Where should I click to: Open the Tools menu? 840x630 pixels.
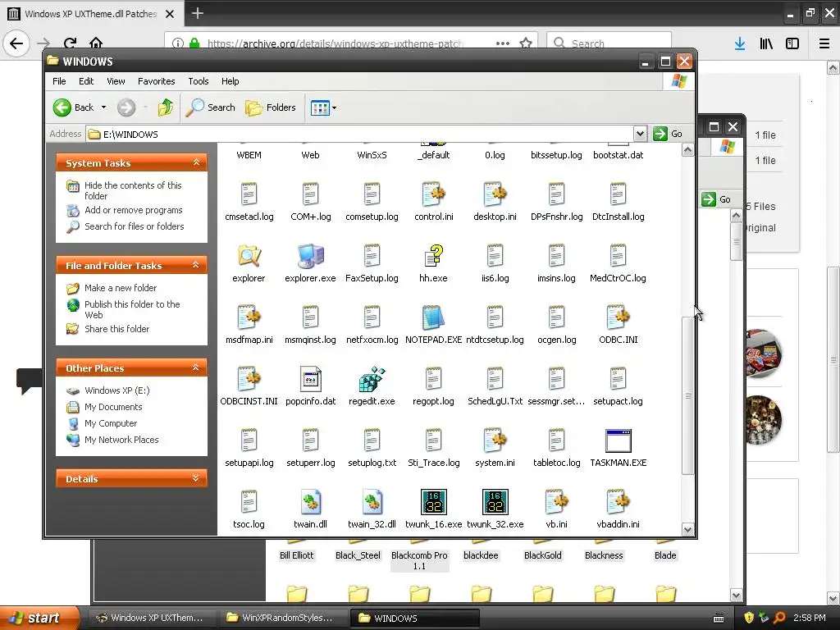pyautogui.click(x=199, y=81)
